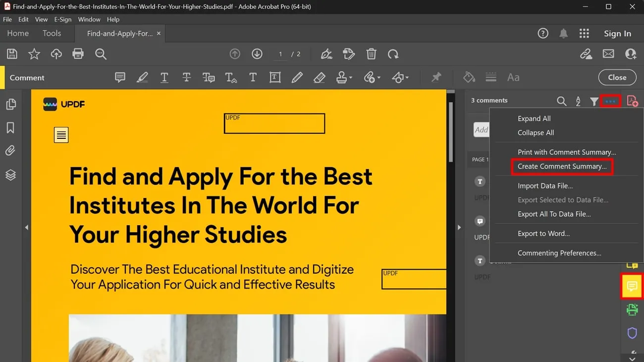Screen dimensions: 644x362
Task: Select the Eraser drawing tool
Action: tap(320, 77)
